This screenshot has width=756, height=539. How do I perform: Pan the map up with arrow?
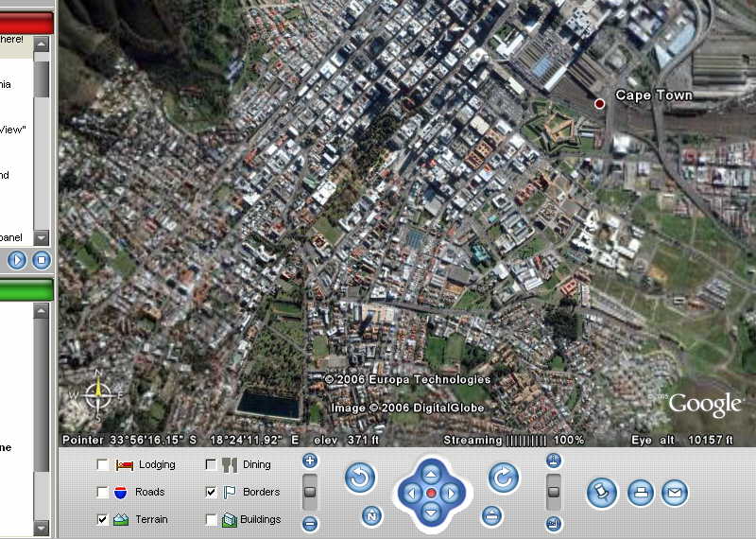click(x=431, y=474)
